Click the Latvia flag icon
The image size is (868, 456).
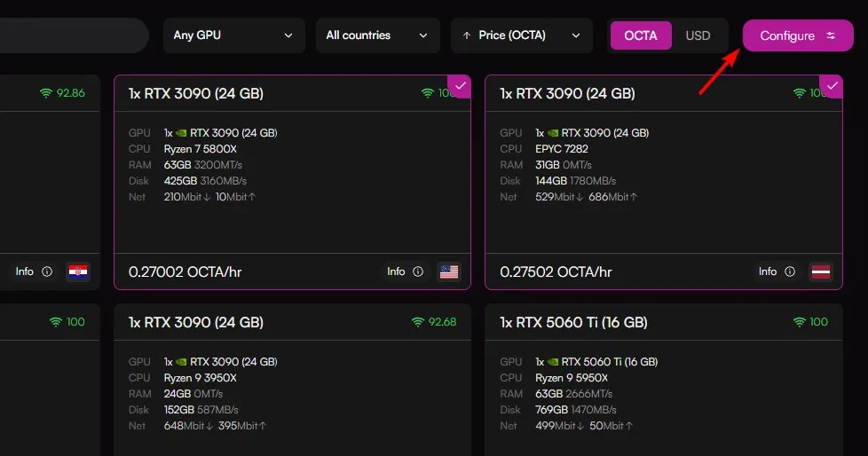pos(820,271)
